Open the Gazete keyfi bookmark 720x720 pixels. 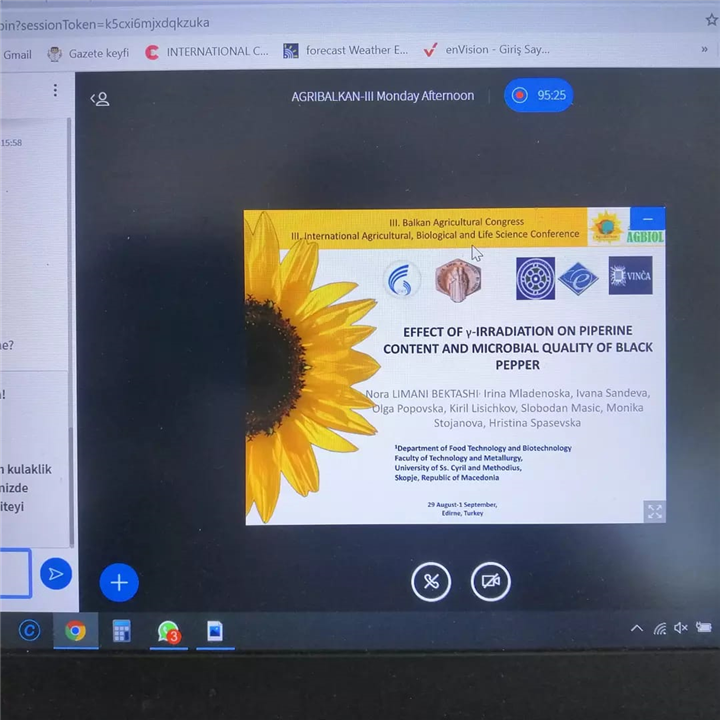89,53
